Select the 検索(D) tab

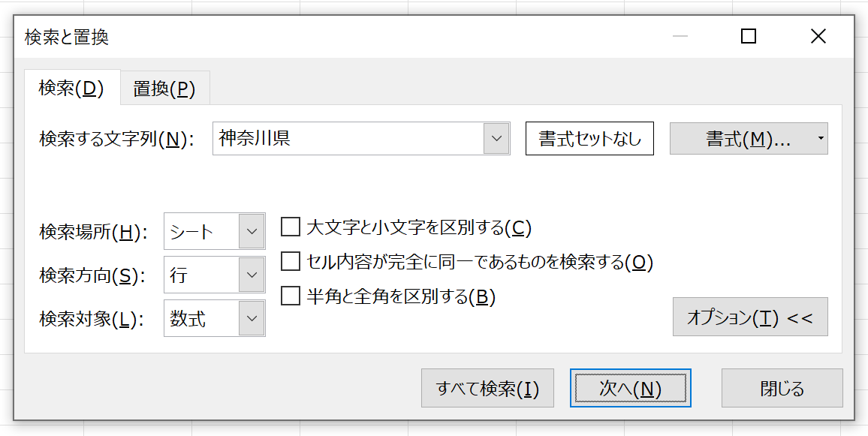[72, 88]
